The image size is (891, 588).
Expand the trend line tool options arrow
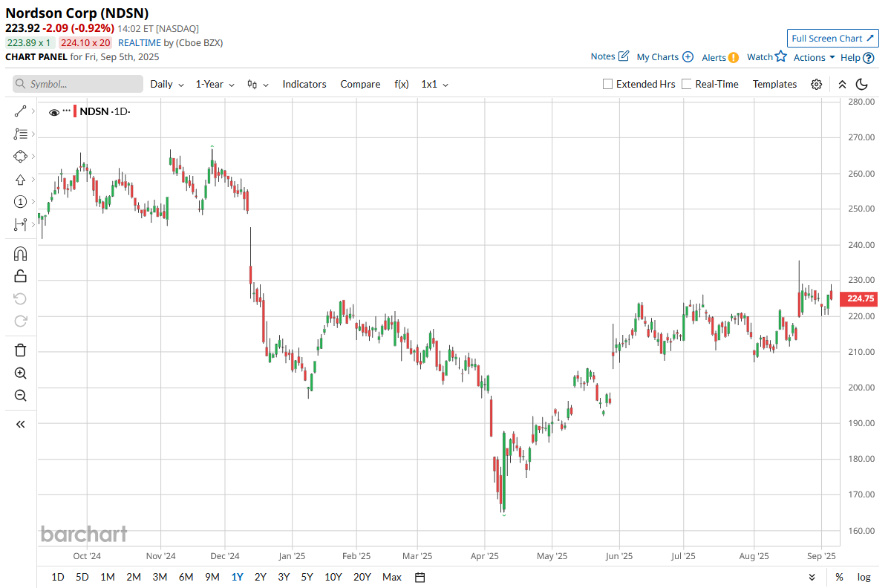click(34, 111)
